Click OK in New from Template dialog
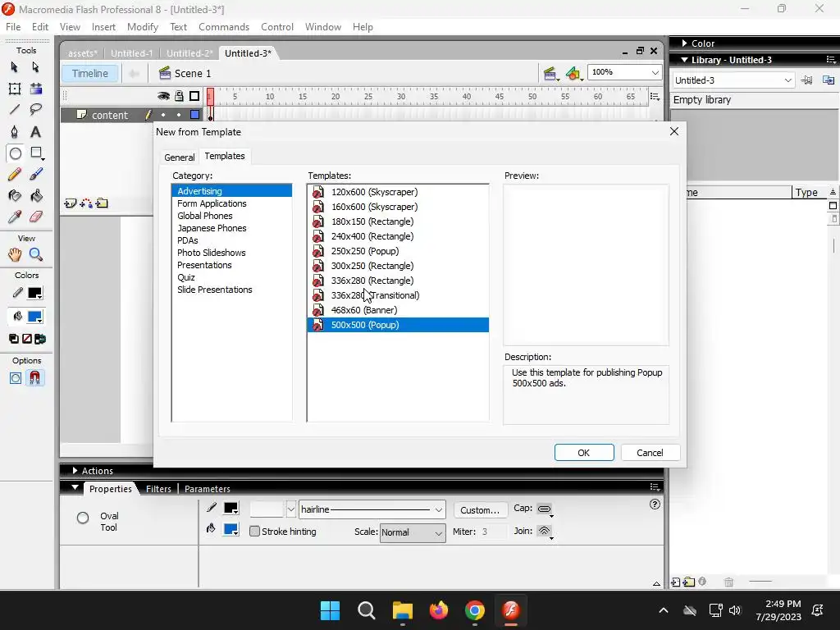Screen dimensions: 840x630 584,453
